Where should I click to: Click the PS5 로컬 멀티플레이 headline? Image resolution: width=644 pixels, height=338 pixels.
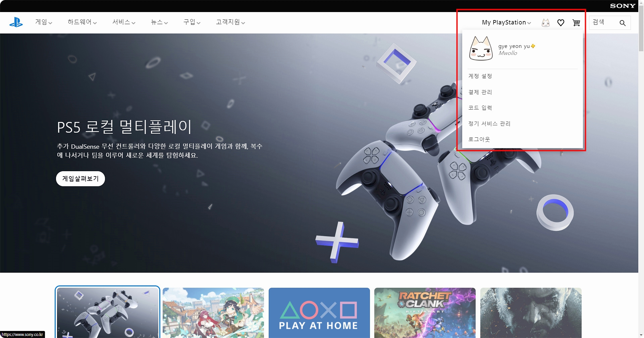124,127
